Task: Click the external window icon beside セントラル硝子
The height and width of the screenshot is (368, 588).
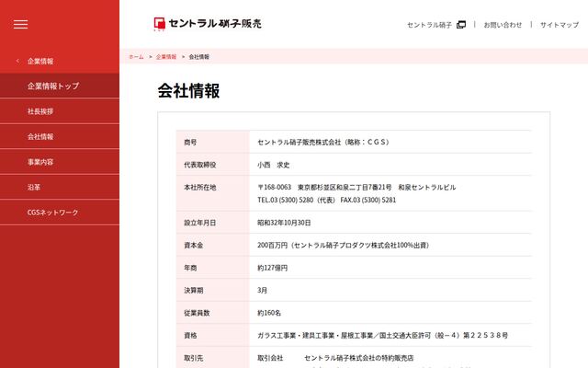Action: [461, 25]
